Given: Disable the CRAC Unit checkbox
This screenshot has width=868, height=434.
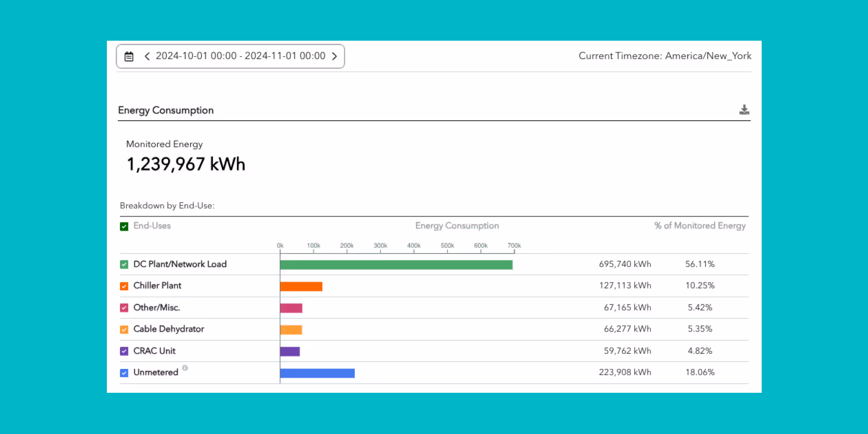Looking at the screenshot, I should (x=124, y=351).
